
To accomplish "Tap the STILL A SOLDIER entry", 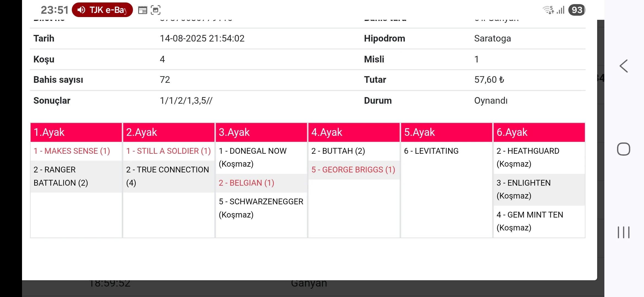I will (168, 151).
